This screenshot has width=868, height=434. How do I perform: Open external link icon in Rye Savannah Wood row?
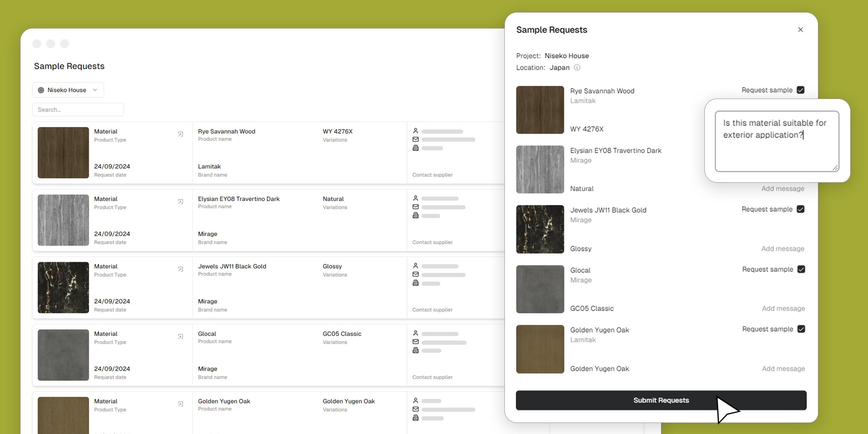181,134
